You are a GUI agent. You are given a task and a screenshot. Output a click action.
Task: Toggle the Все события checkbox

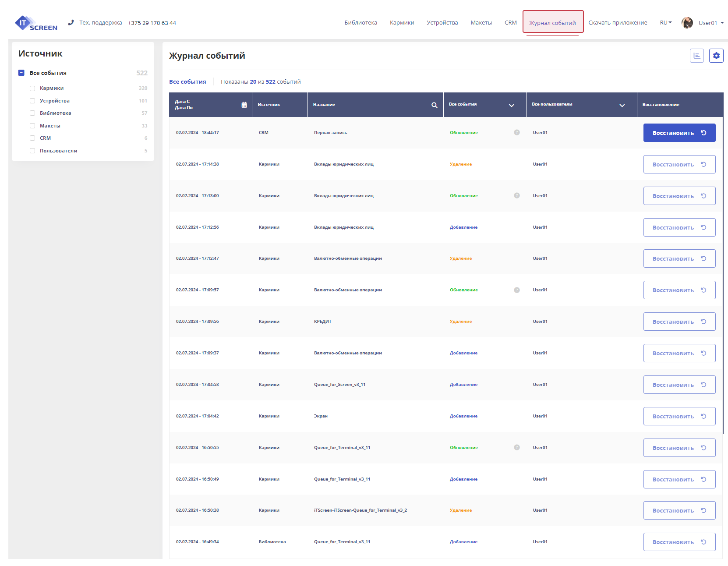(21, 73)
